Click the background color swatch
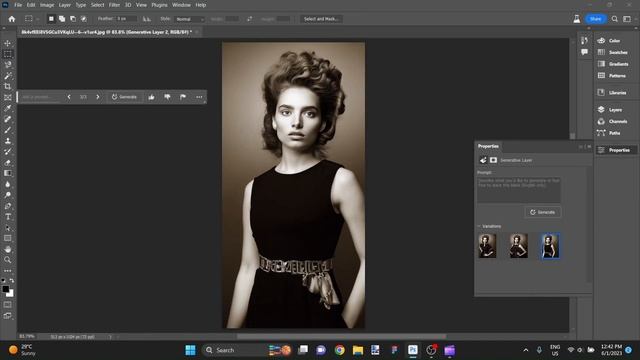Viewport: 640px width, 360px height. [11, 294]
